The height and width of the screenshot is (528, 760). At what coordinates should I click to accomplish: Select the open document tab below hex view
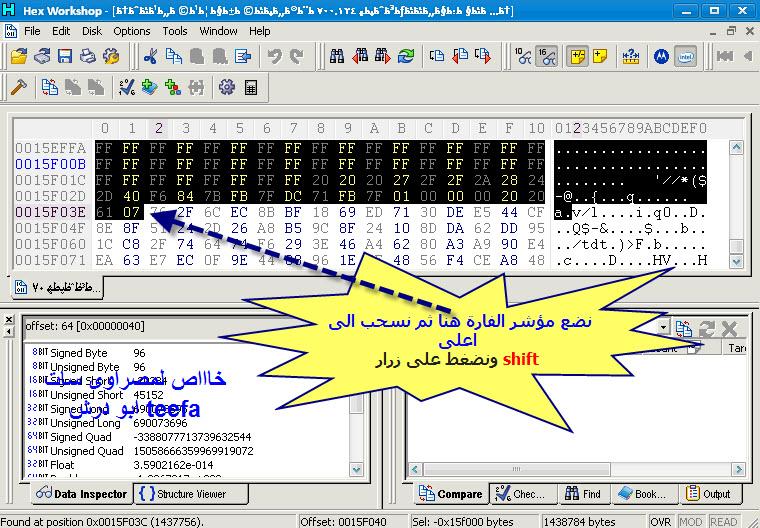[x=58, y=288]
